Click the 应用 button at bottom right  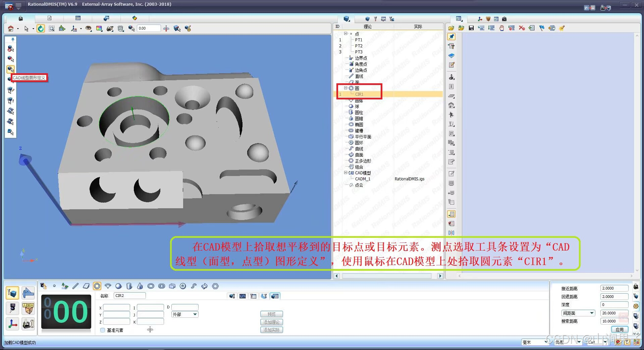(620, 330)
